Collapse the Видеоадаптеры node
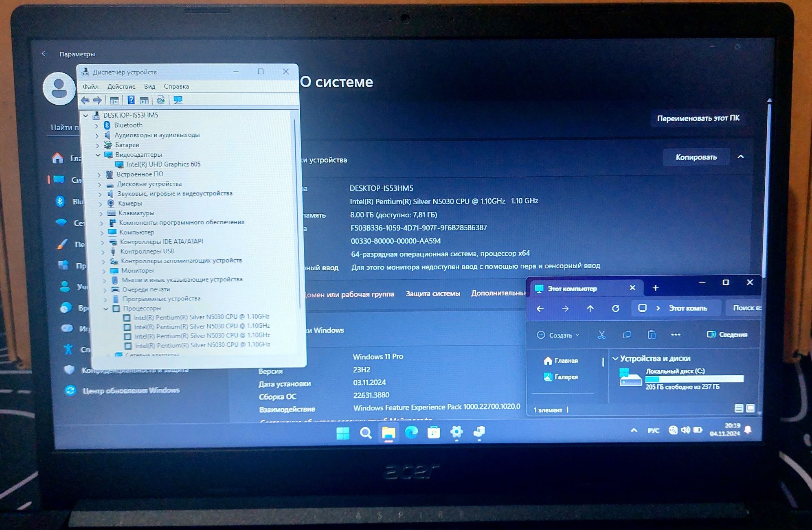812x530 pixels. (x=98, y=155)
